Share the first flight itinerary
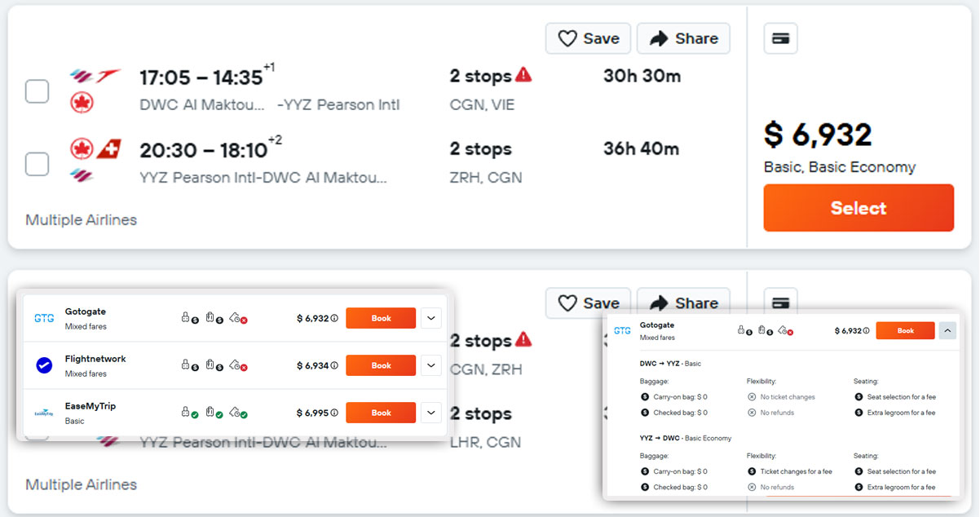Screen dimensions: 980x517 [683, 38]
